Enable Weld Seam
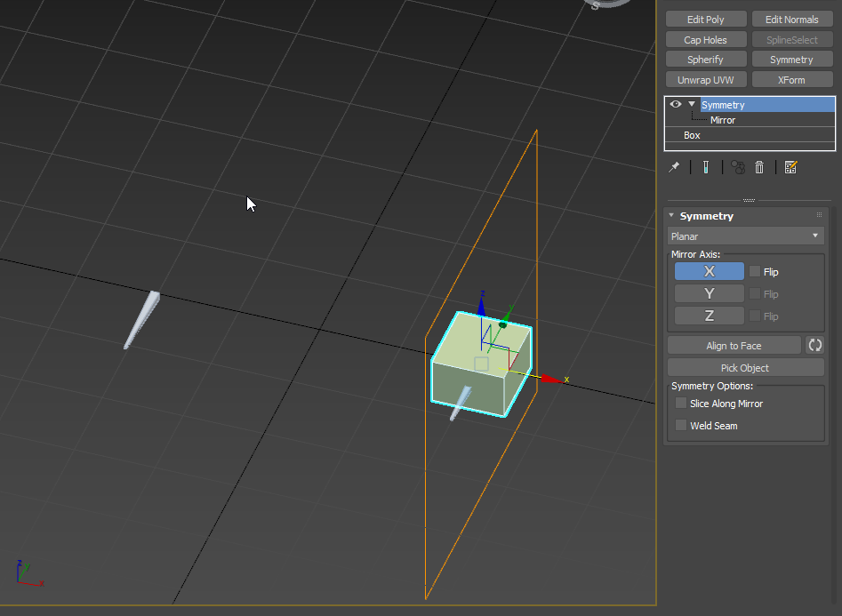Image resolution: width=842 pixels, height=616 pixels. pos(681,425)
